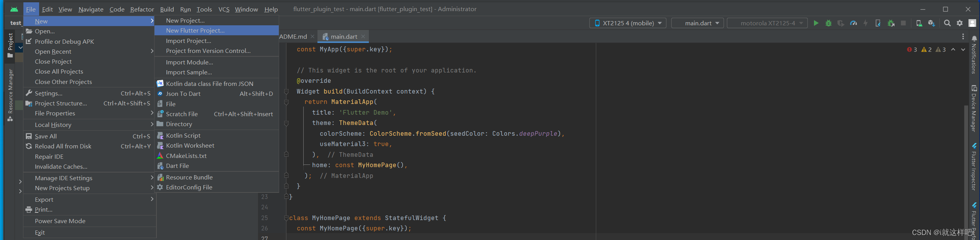
Task: Expand the Open Recent submenu
Action: click(90, 51)
